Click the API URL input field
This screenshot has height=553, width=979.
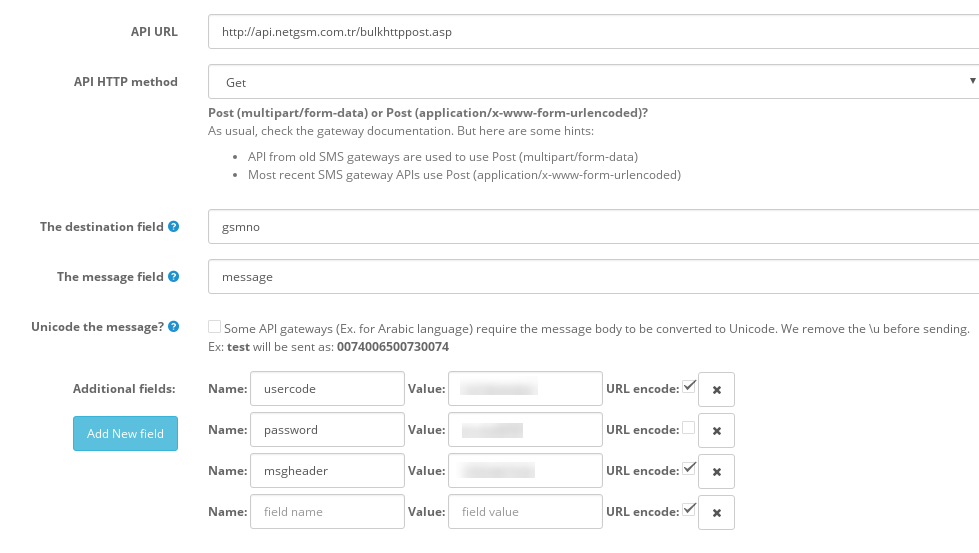(593, 32)
